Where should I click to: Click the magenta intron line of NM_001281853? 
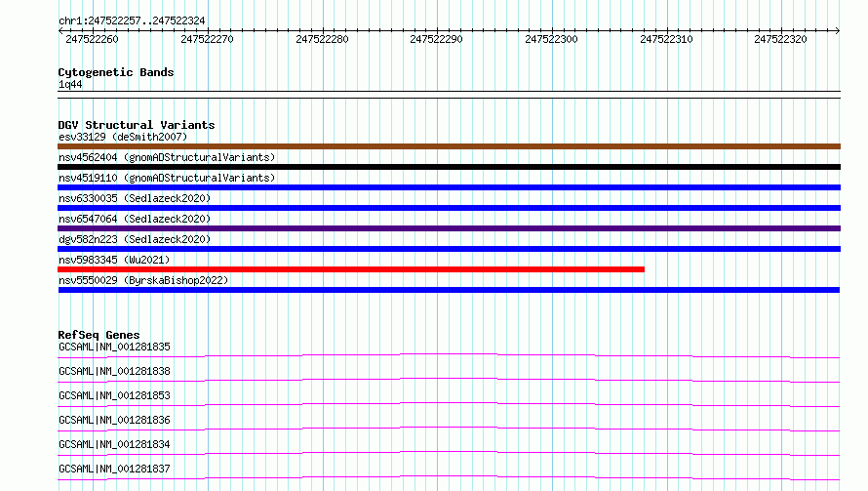[x=449, y=403]
